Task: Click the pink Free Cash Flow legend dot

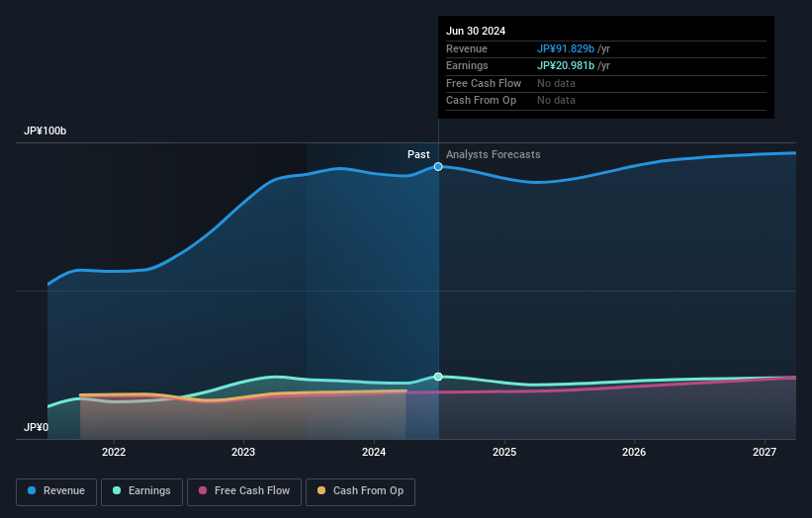Action: (203, 490)
